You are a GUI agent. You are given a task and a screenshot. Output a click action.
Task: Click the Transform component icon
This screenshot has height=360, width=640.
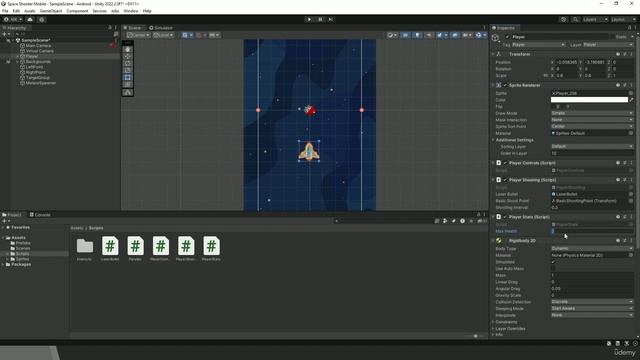click(x=499, y=54)
